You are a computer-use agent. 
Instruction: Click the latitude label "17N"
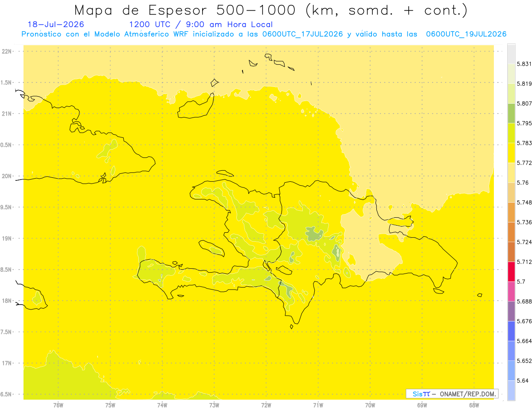7,364
